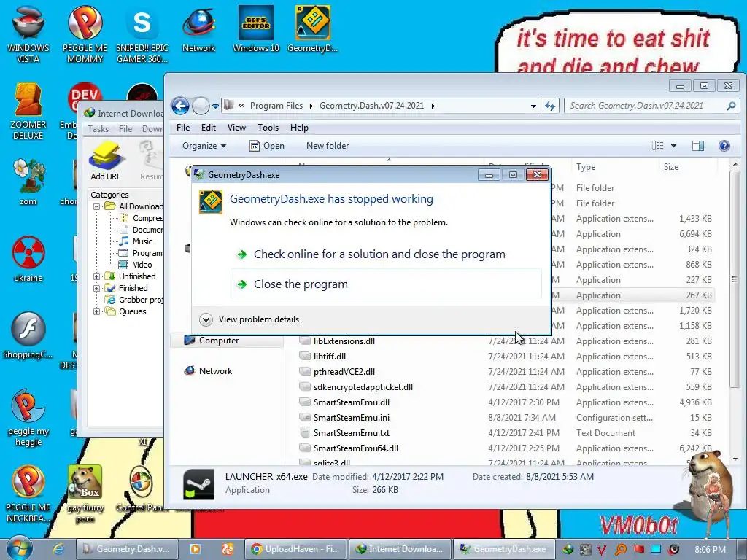This screenshot has height=560, width=747.
Task: Open the Control Panel desktop icon
Action: pos(142,489)
